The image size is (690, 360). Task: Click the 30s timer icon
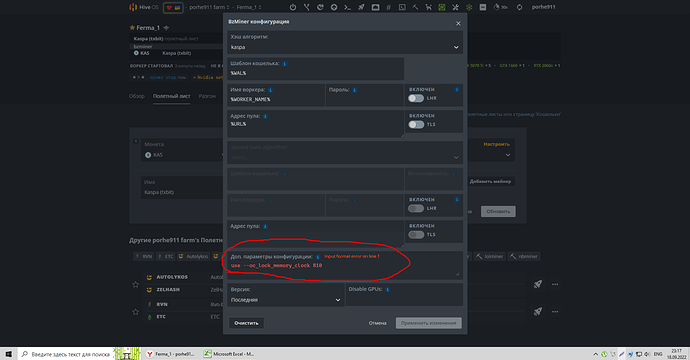[x=500, y=7]
